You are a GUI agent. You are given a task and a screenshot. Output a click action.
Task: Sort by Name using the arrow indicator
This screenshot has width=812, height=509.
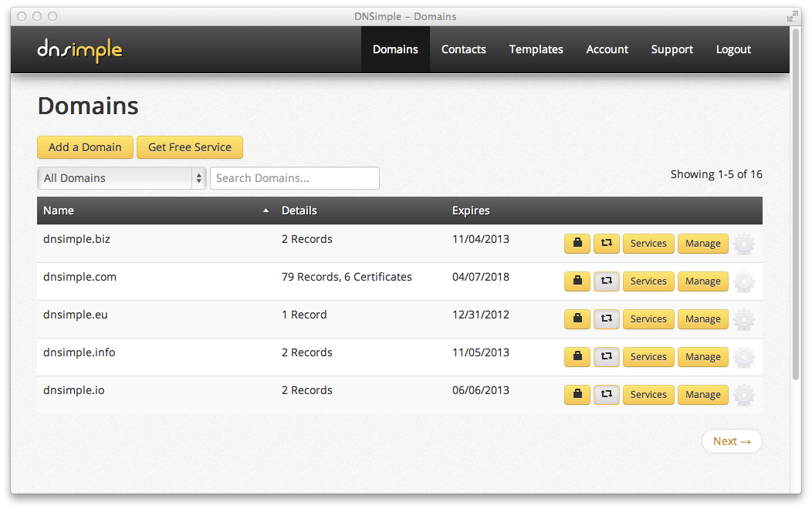pyautogui.click(x=266, y=211)
